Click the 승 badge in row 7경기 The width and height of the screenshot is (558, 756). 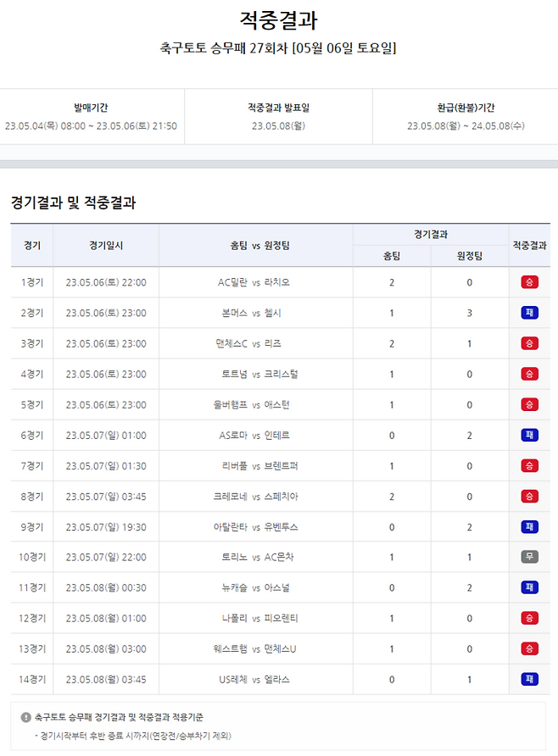(x=529, y=466)
